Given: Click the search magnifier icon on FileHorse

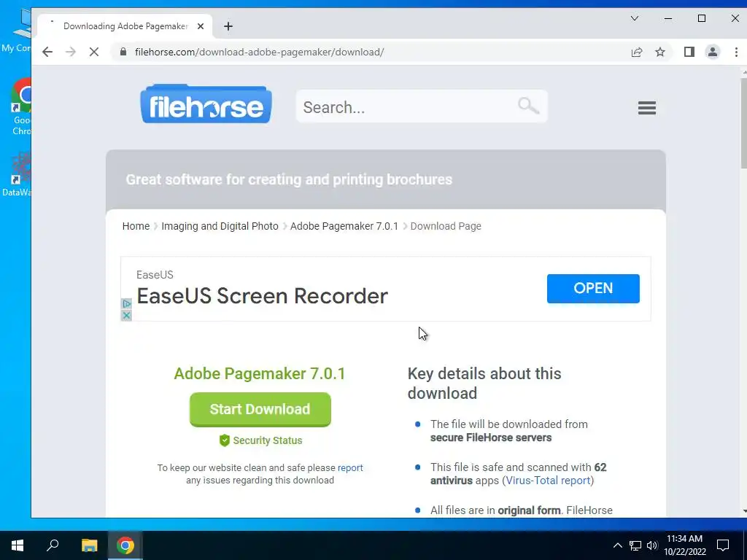Looking at the screenshot, I should click(528, 106).
